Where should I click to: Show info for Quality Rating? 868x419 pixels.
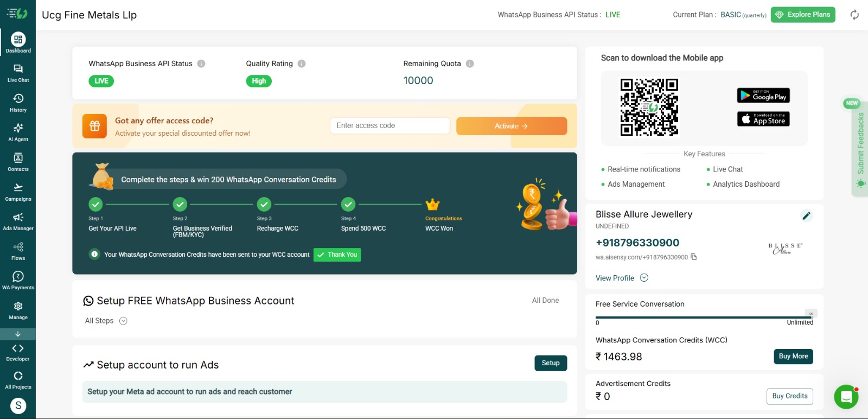pos(302,64)
